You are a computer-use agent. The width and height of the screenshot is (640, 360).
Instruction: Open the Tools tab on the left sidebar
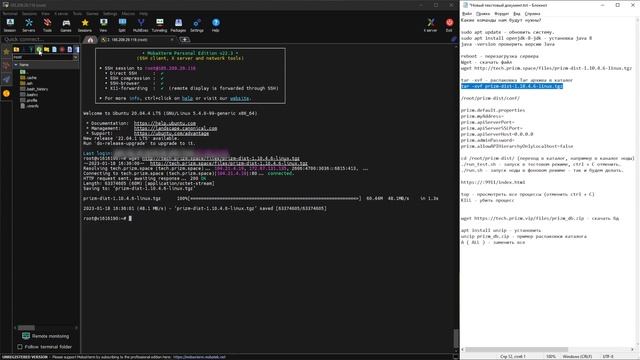(x=6, y=66)
